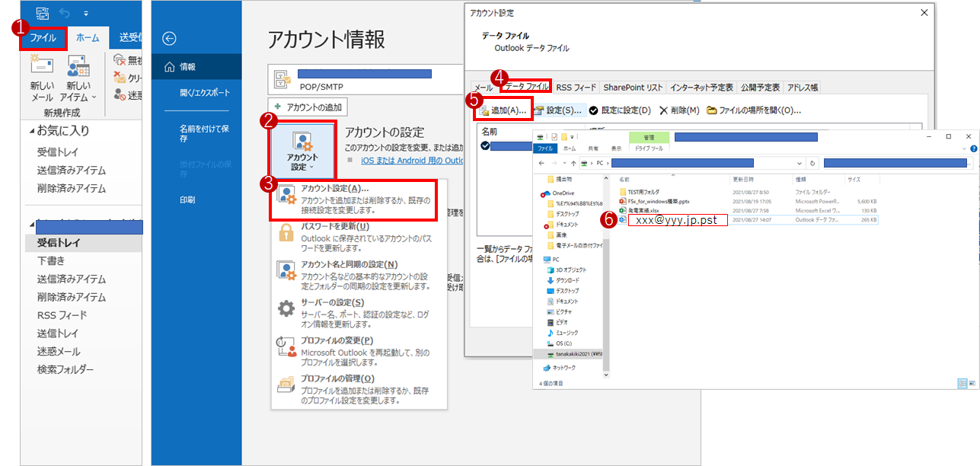Switch to the RSS フィード tab in アカウント設定
The width and height of the screenshot is (980, 466).
pyautogui.click(x=576, y=88)
